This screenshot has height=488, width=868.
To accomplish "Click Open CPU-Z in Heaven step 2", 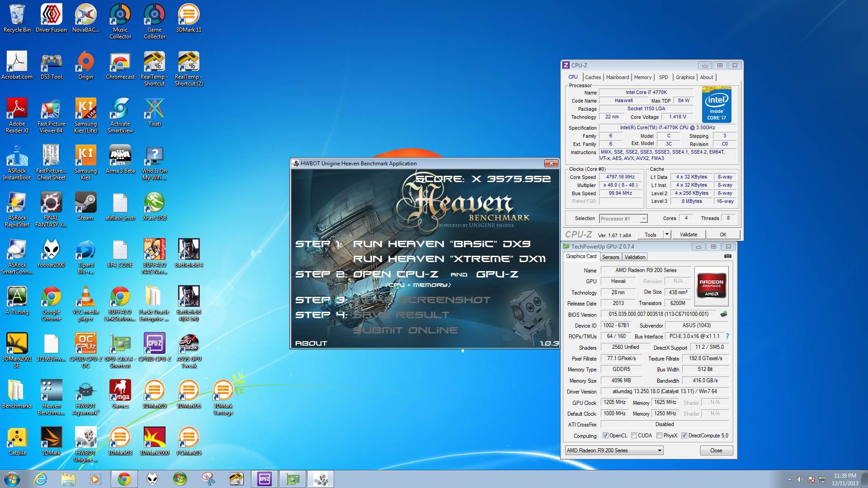I will click(x=396, y=274).
